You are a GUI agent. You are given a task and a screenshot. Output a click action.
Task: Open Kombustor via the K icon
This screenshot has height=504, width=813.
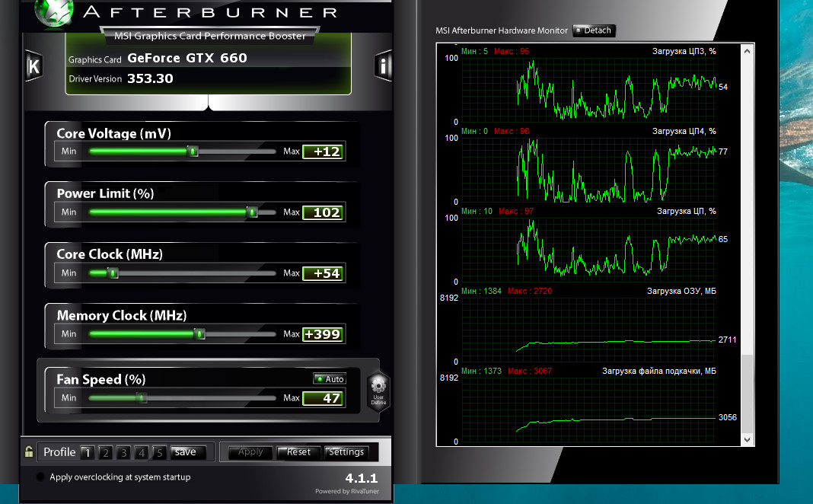33,65
